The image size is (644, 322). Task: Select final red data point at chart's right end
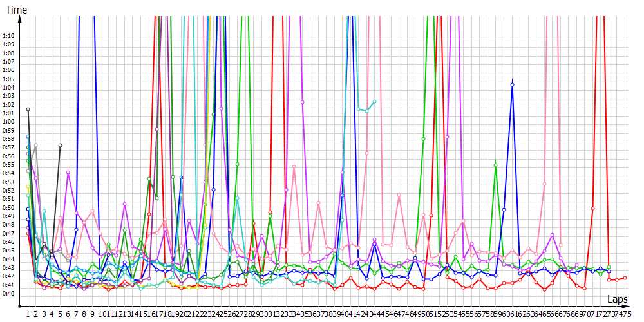click(x=625, y=278)
